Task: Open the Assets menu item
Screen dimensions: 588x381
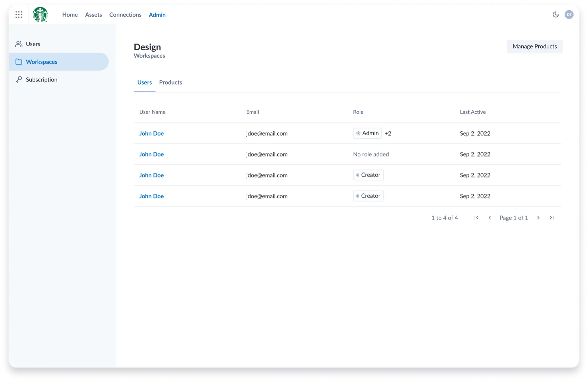Action: tap(93, 15)
